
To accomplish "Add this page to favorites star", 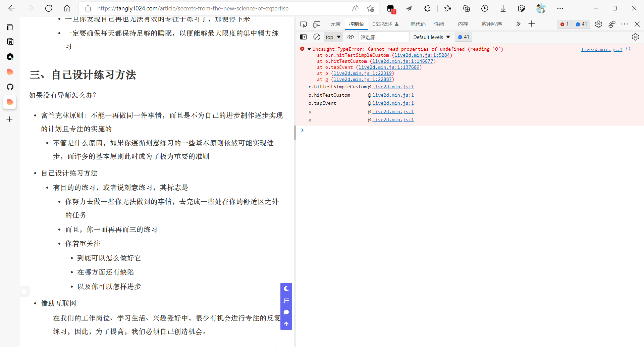I will 370,8.
